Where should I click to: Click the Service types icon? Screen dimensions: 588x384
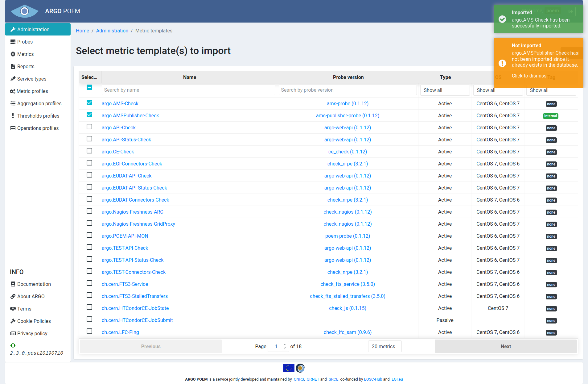coord(13,79)
